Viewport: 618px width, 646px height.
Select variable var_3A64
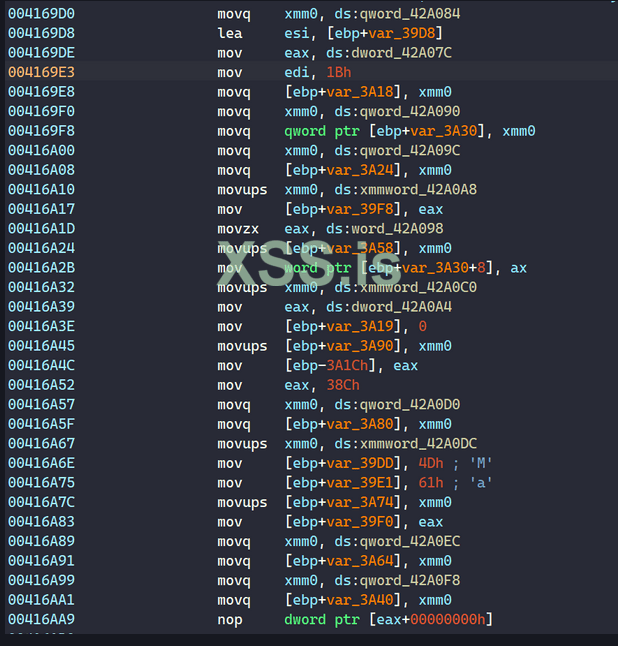point(360,561)
